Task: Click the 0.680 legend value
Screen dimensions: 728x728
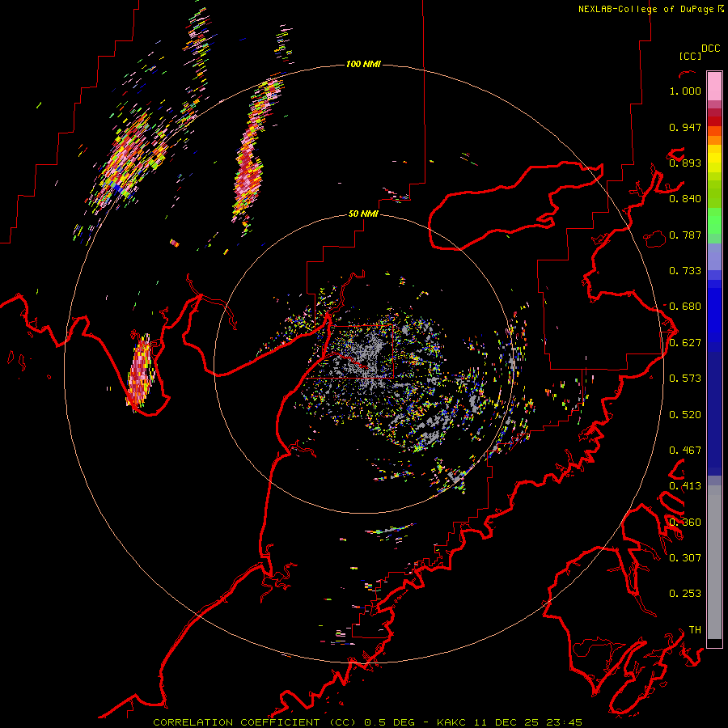Action: coord(685,307)
